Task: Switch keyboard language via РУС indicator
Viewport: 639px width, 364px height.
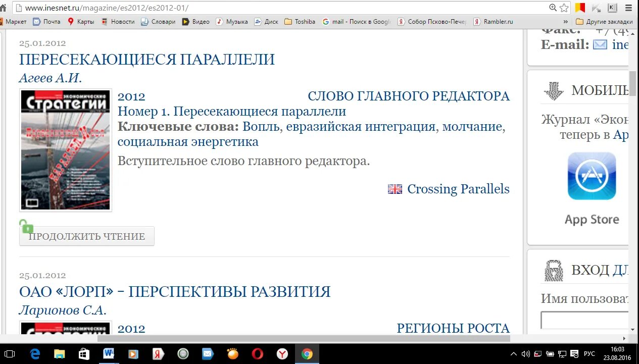Action: click(x=588, y=353)
